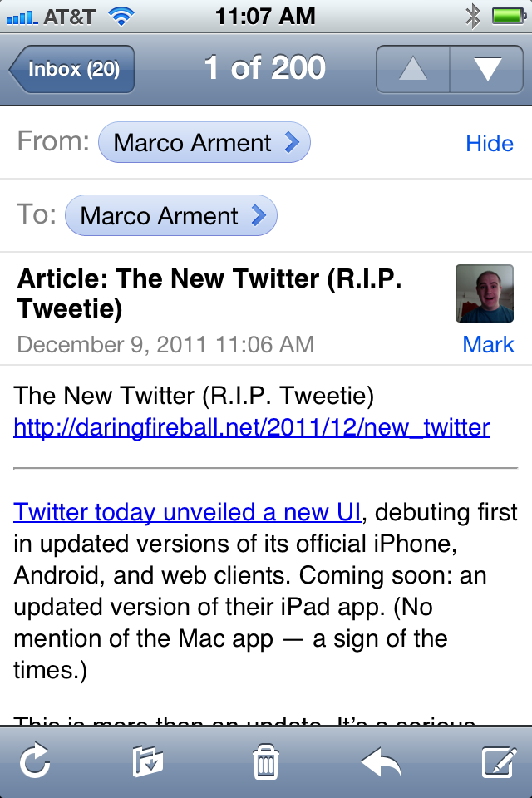The height and width of the screenshot is (798, 532).
Task: Go back to Inbox (20)
Action: click(72, 69)
